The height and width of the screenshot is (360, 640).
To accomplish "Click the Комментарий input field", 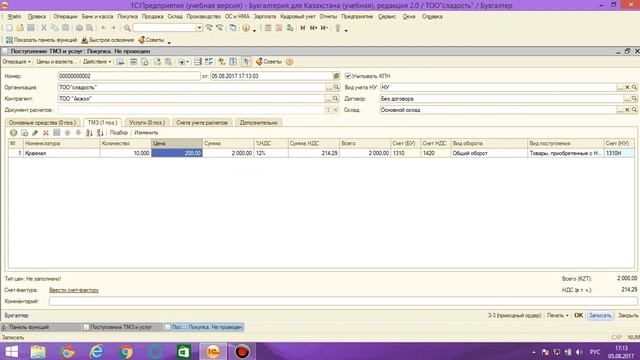I will (x=343, y=301).
